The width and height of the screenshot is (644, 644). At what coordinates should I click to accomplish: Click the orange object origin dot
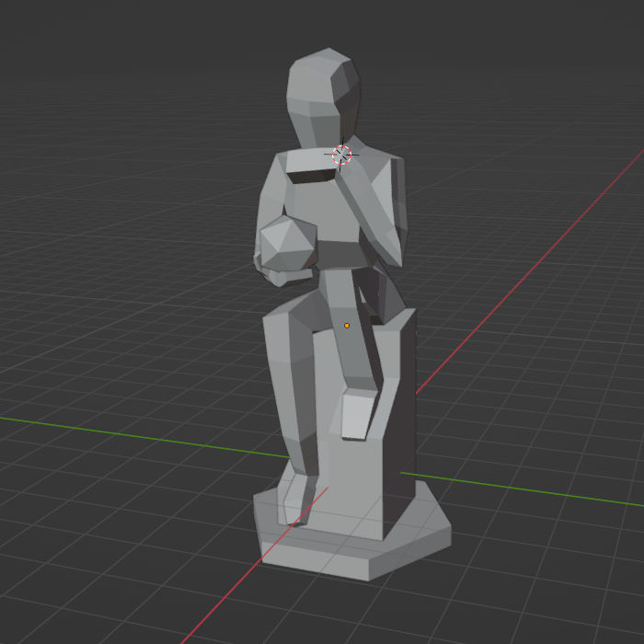[x=347, y=326]
